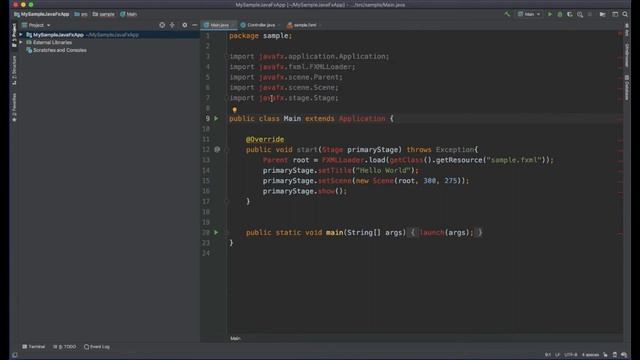The image size is (640, 360).
Task: Toggle the Project tool window side tab
Action: (x=14, y=35)
